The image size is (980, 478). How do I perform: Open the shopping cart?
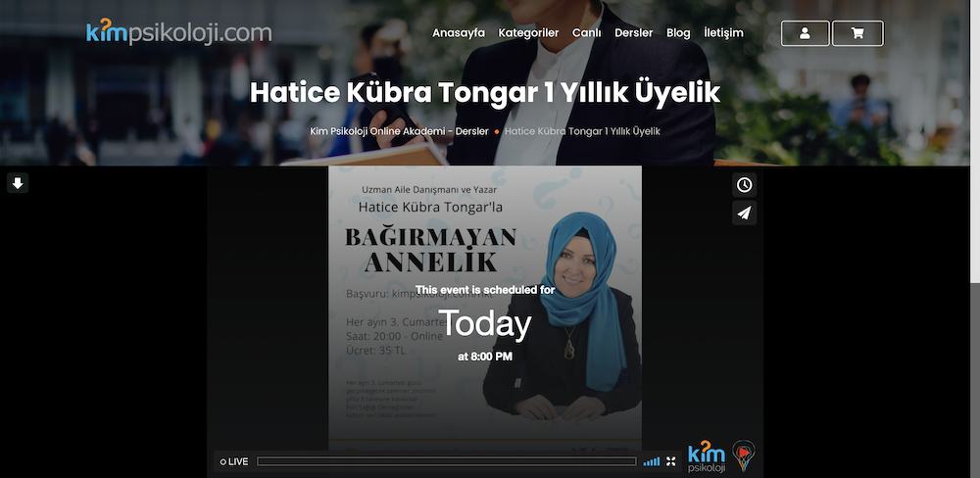(857, 33)
